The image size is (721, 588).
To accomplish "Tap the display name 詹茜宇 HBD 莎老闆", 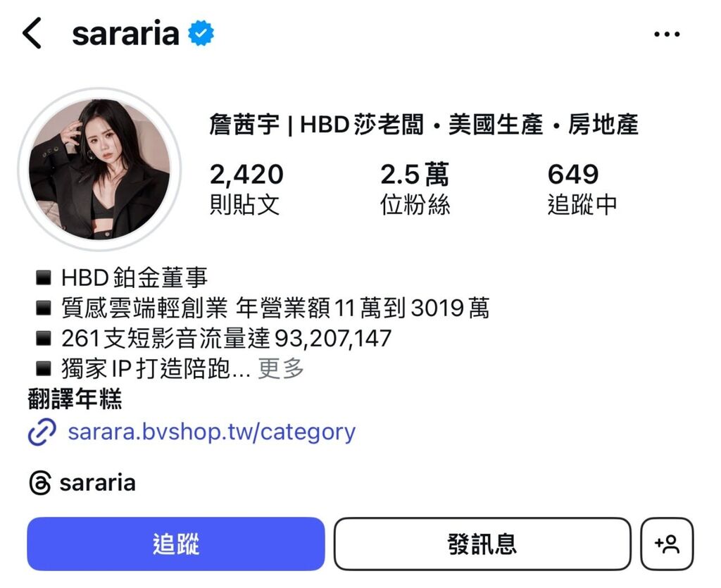I will pyautogui.click(x=423, y=125).
